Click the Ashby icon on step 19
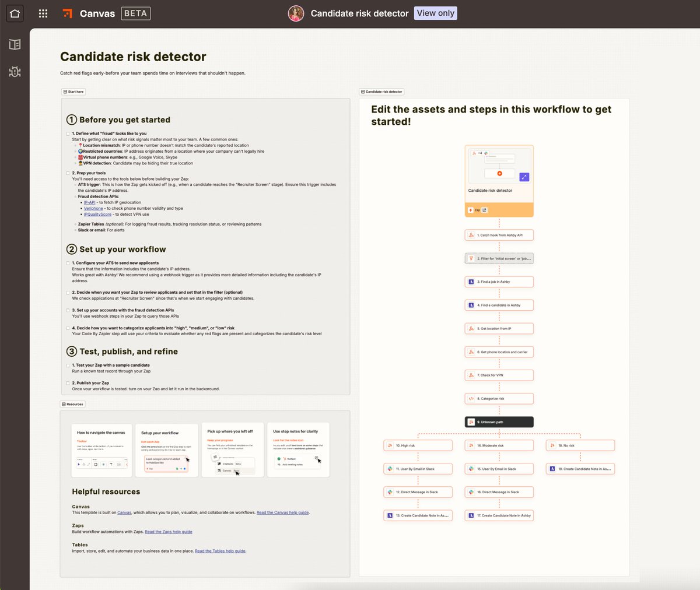This screenshot has width=700, height=590. coord(552,469)
